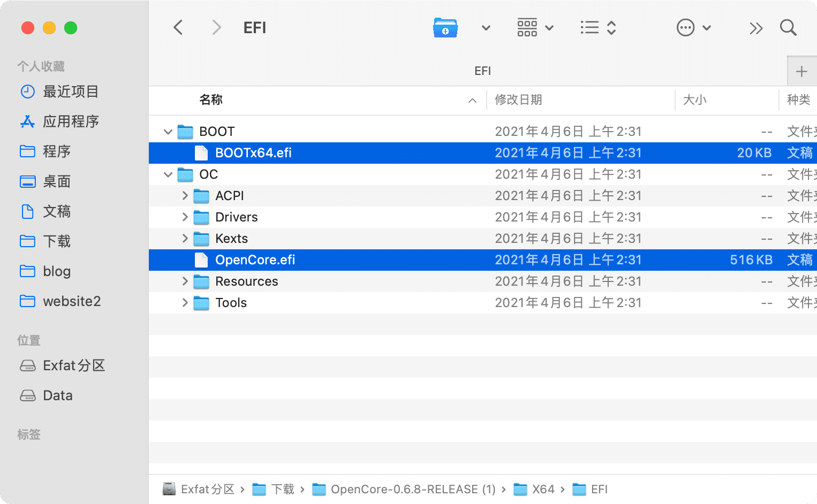Viewport: 817px width, 504px height.
Task: Collapse the BOOT folder
Action: click(168, 132)
